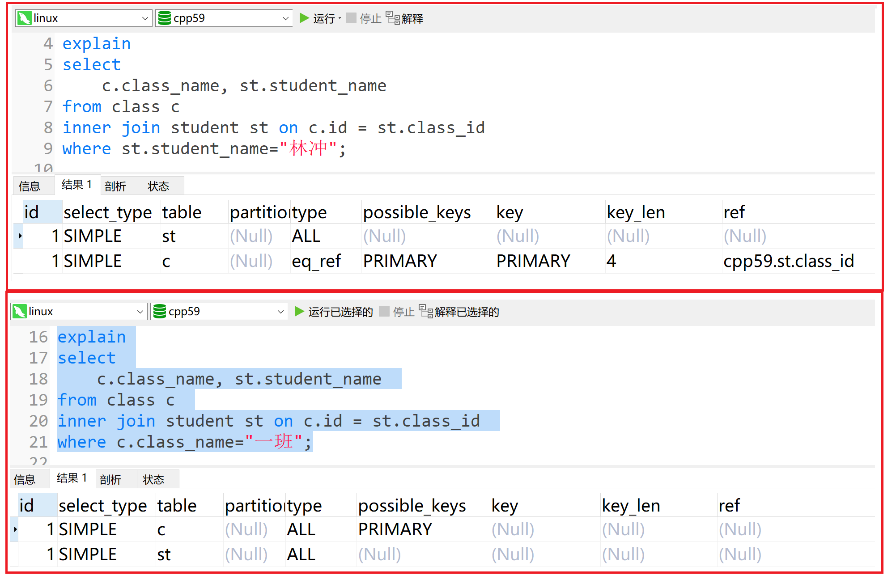This screenshot has width=896, height=588.
Task: Click key_len column header in top results
Action: coord(664,212)
